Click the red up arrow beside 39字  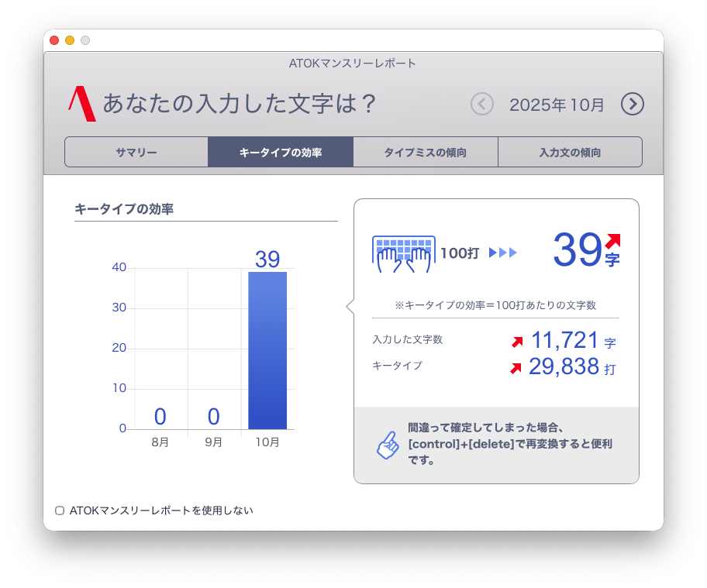click(x=612, y=241)
